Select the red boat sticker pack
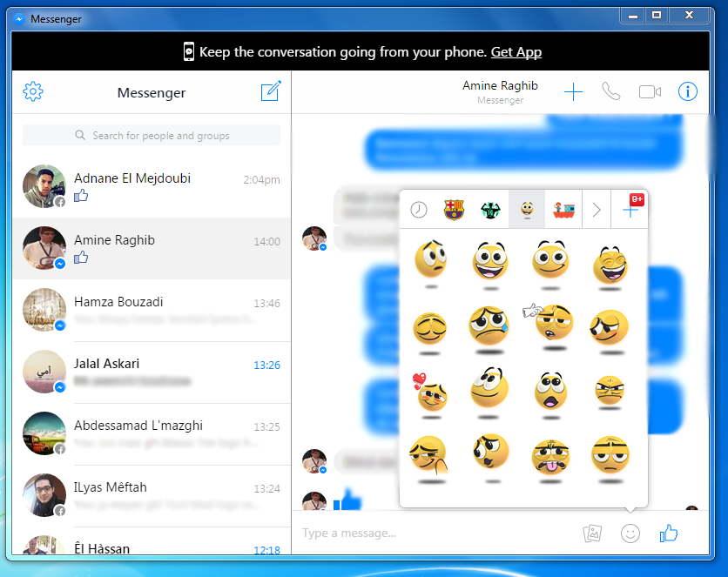 tap(563, 210)
